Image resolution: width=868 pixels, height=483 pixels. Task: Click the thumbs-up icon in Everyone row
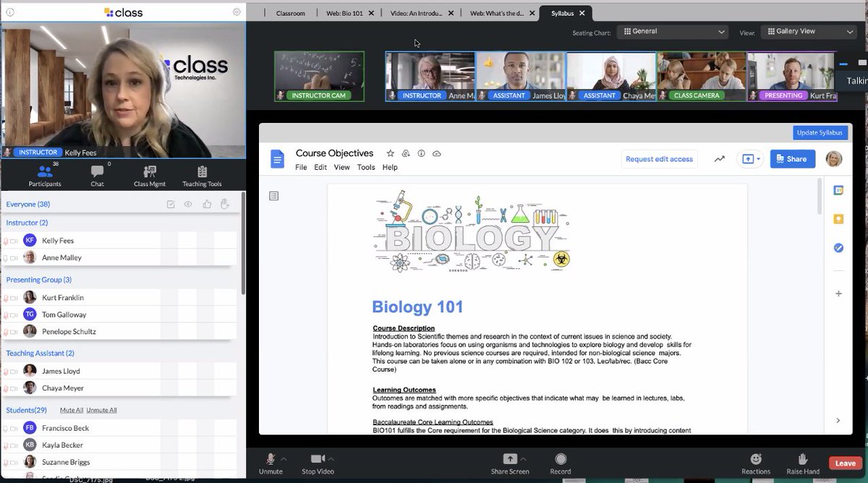[208, 205]
